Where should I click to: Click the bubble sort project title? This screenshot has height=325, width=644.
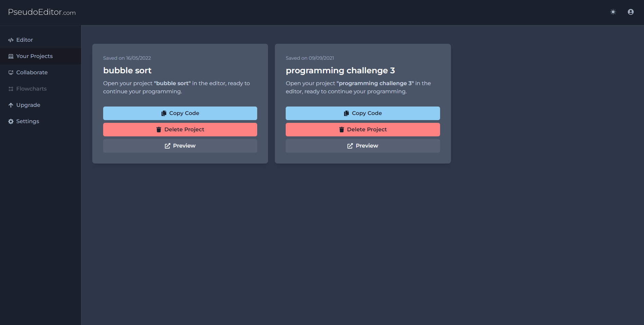point(127,71)
